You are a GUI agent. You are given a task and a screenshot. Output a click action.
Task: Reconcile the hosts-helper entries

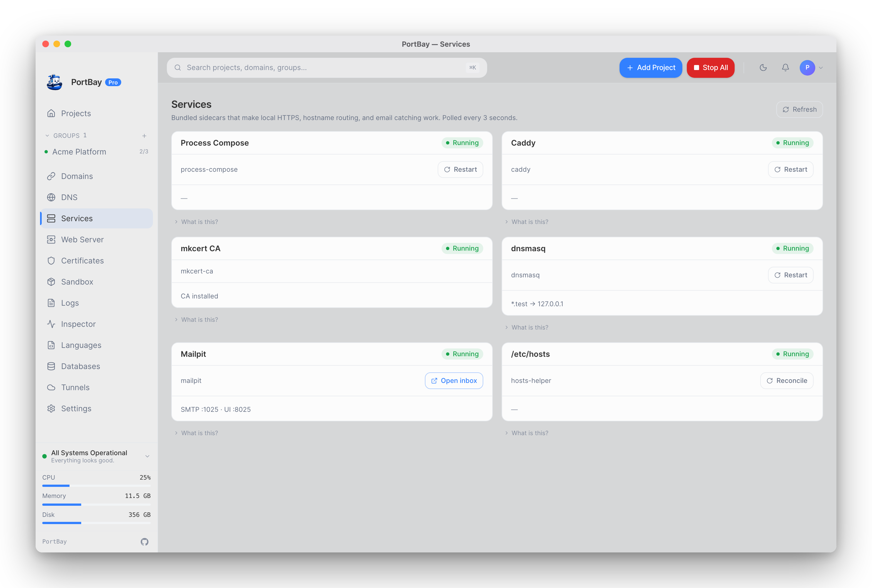point(787,381)
